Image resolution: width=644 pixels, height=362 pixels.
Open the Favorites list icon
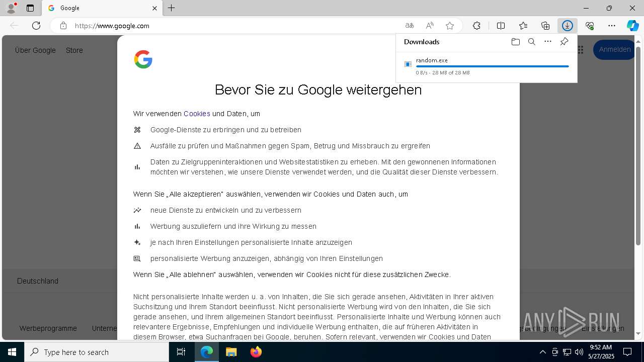523,26
